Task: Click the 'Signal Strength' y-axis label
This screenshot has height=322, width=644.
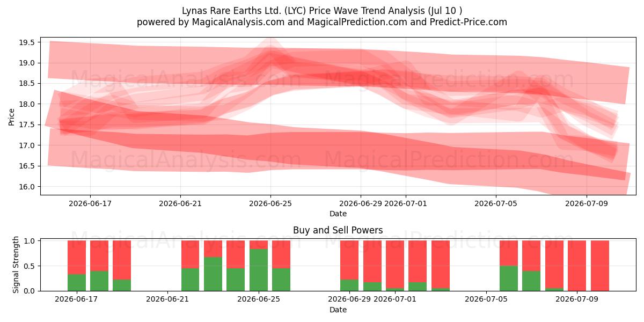Action: pos(16,265)
